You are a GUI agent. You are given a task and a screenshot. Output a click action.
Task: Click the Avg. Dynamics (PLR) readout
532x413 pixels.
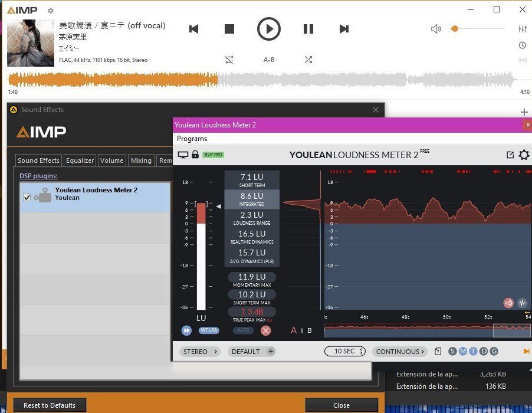pyautogui.click(x=252, y=256)
